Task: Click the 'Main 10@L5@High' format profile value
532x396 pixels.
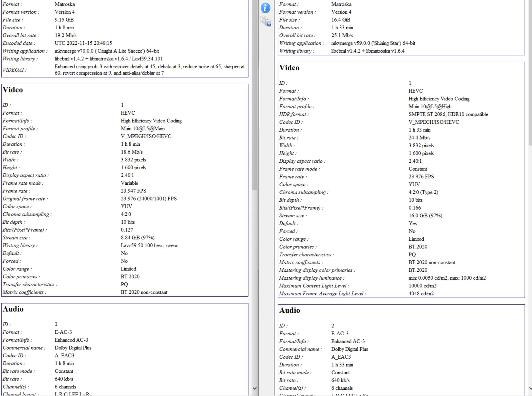Action: [430, 107]
